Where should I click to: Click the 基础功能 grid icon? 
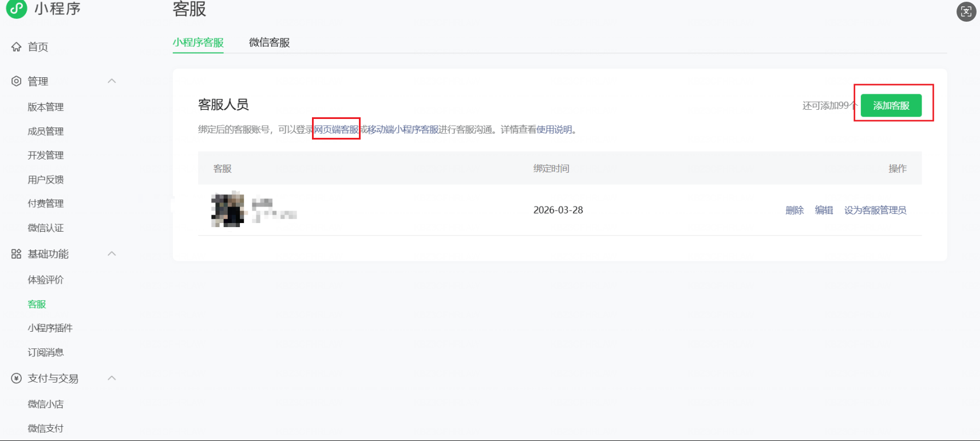pyautogui.click(x=17, y=254)
